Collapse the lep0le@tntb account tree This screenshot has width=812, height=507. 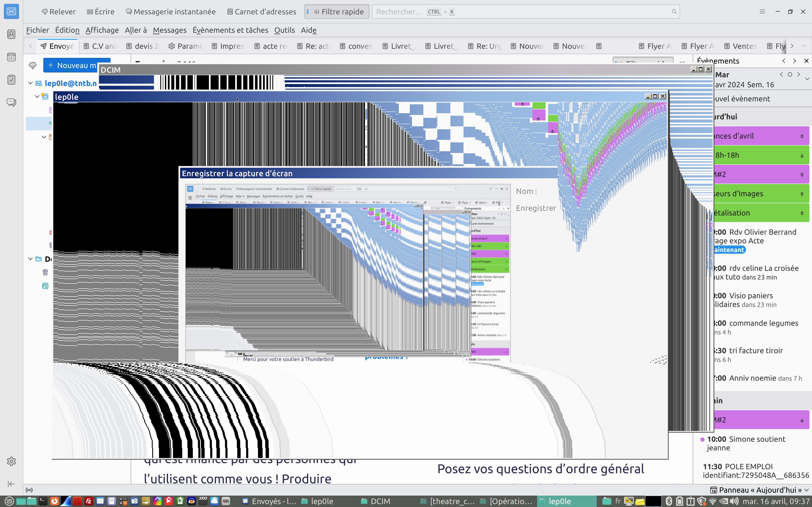coord(30,83)
